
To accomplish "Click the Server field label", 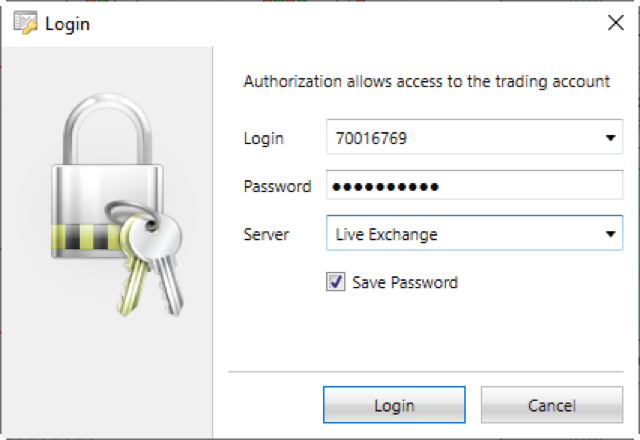I will coord(266,235).
